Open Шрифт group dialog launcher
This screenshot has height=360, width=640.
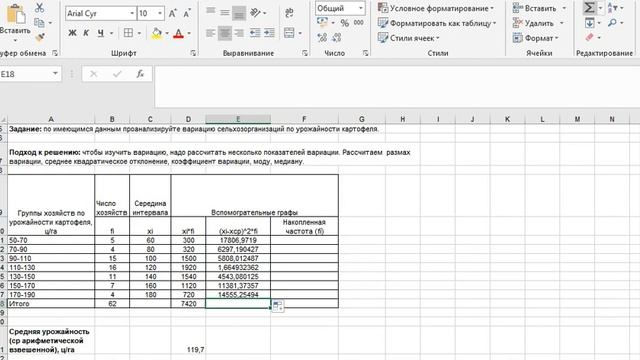coord(193,53)
